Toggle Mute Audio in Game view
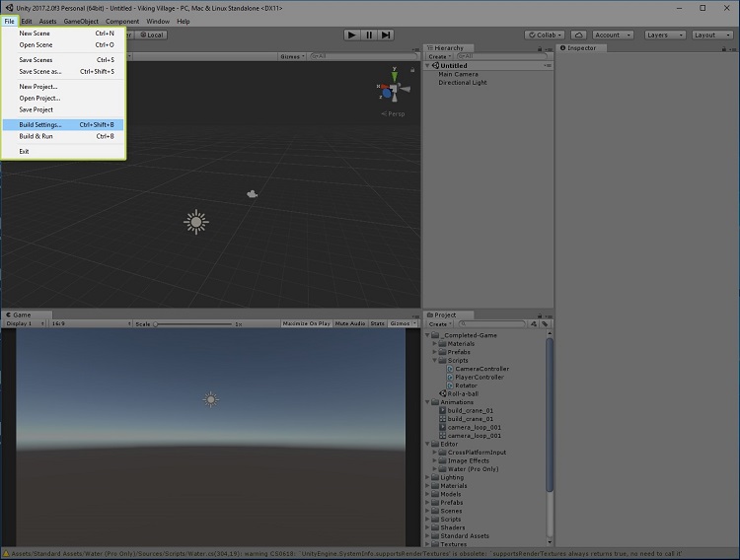The width and height of the screenshot is (740, 560). tap(349, 323)
